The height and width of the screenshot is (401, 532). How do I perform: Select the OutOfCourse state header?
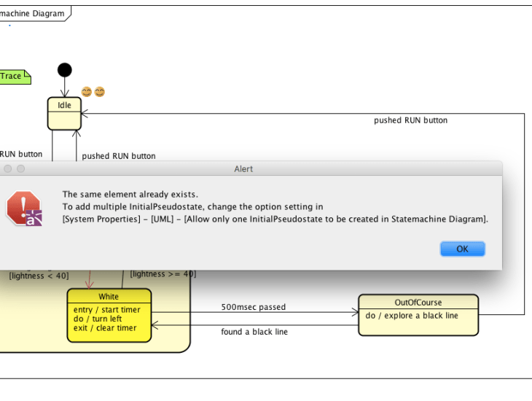point(418,302)
